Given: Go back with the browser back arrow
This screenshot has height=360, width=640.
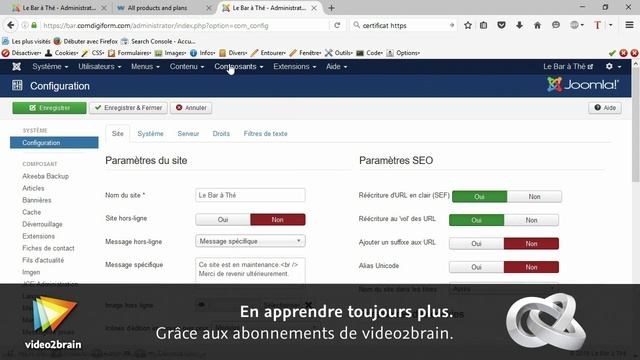Looking at the screenshot, I should pyautogui.click(x=11, y=25).
